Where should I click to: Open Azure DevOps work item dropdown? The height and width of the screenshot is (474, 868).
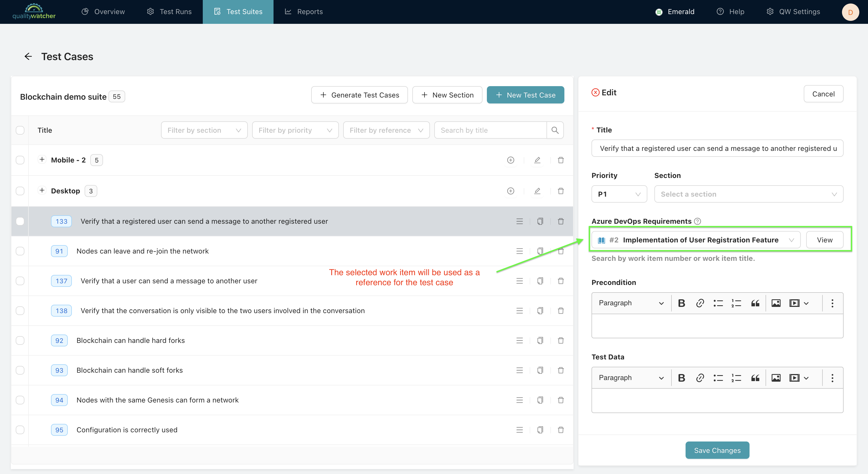[x=696, y=240]
